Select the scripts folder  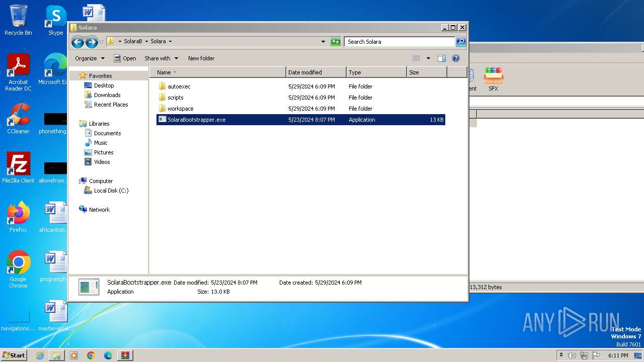[301, 98]
